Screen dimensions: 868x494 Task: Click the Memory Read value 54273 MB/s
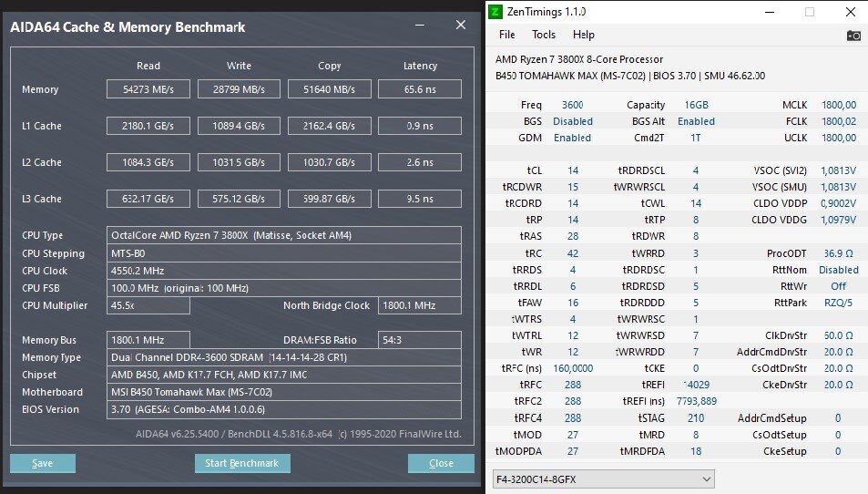[148, 89]
